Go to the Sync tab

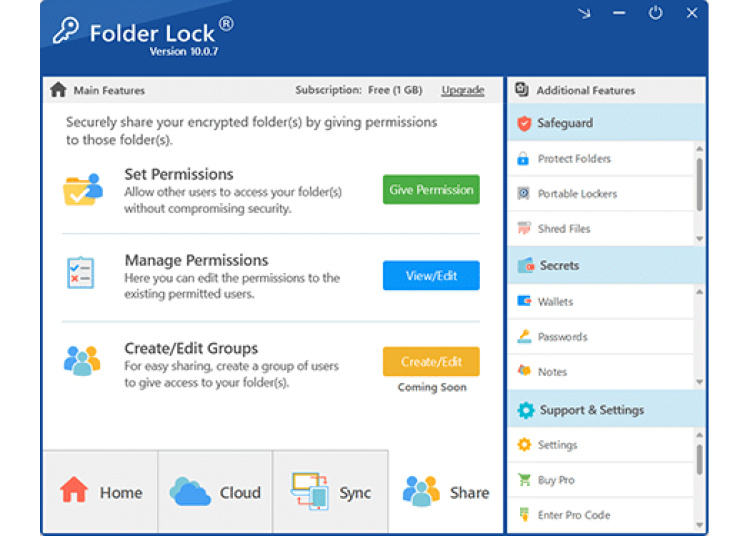pos(330,492)
